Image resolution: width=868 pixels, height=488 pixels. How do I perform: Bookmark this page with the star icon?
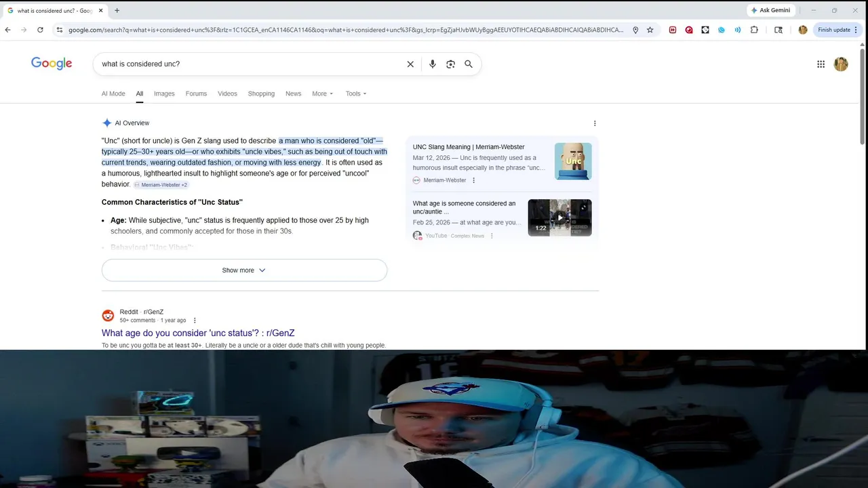tap(650, 30)
